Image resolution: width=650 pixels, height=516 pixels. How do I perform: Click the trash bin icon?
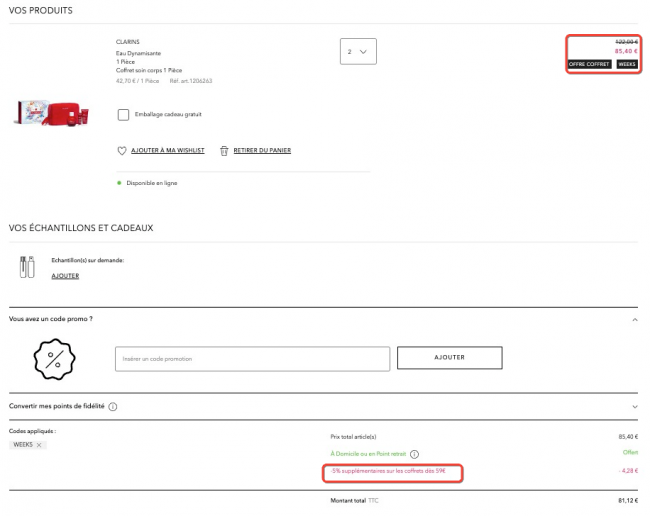[224, 151]
